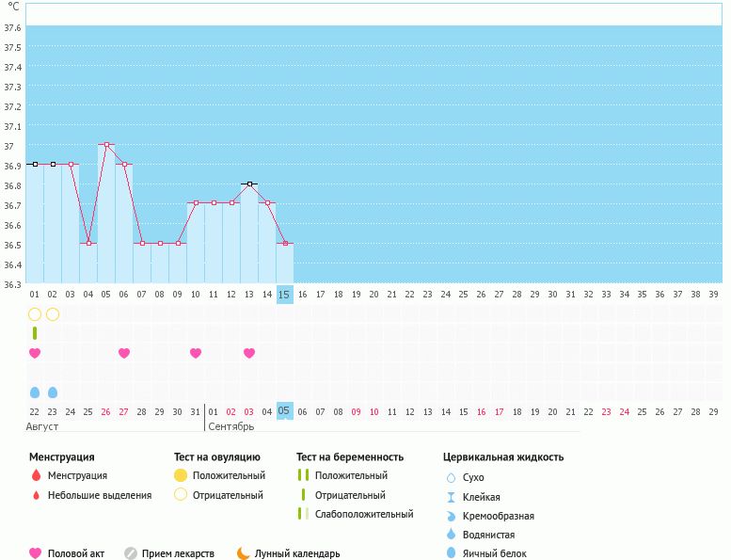Viewport: 731px width, 560px height.
Task: Click the Прием лекарств pill icon
Action: pos(131,553)
